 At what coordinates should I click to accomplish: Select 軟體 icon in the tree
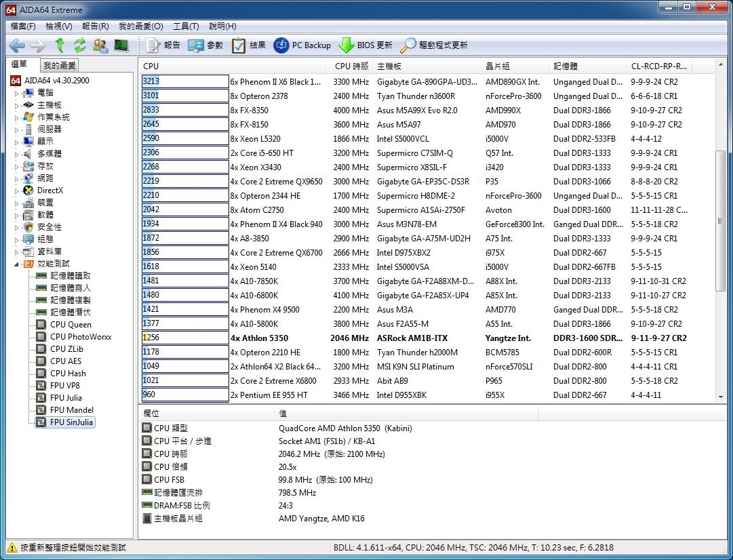click(x=28, y=214)
